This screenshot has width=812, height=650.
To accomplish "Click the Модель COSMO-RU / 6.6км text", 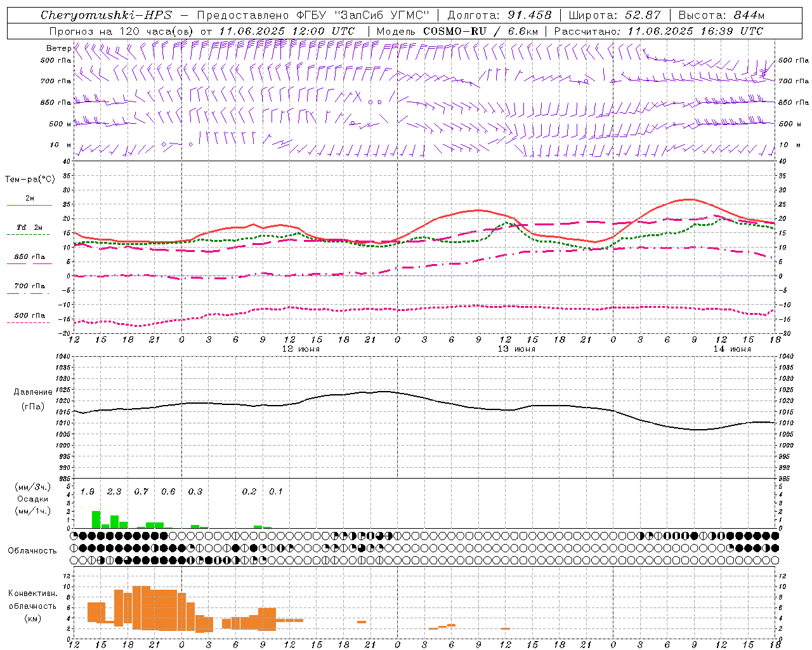I will pos(457,31).
